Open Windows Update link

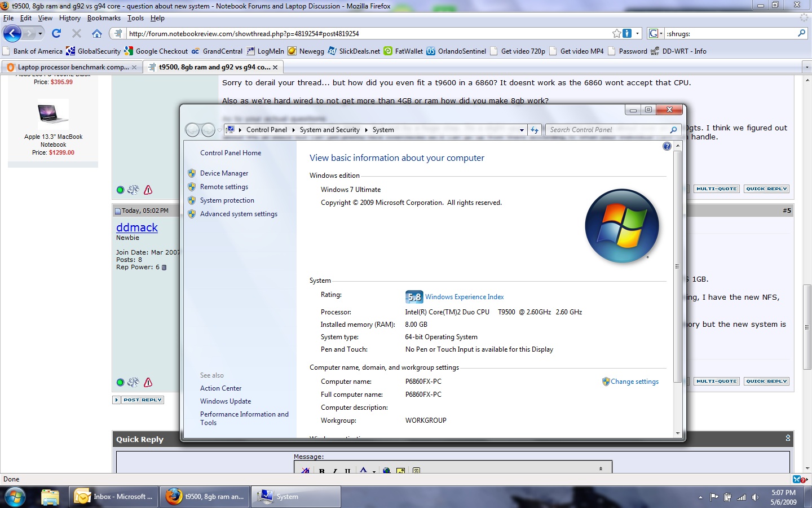point(226,401)
